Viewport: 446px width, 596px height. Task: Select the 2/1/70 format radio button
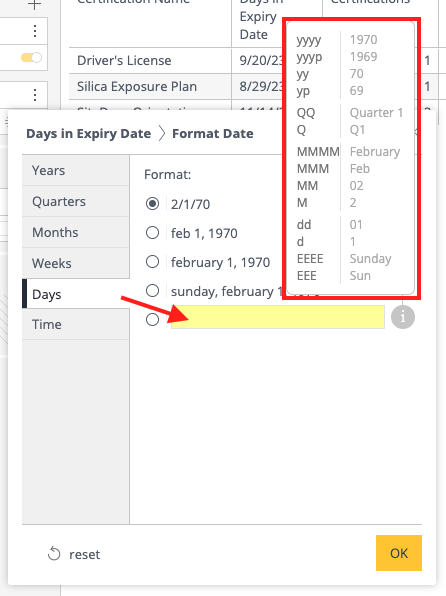pyautogui.click(x=152, y=204)
